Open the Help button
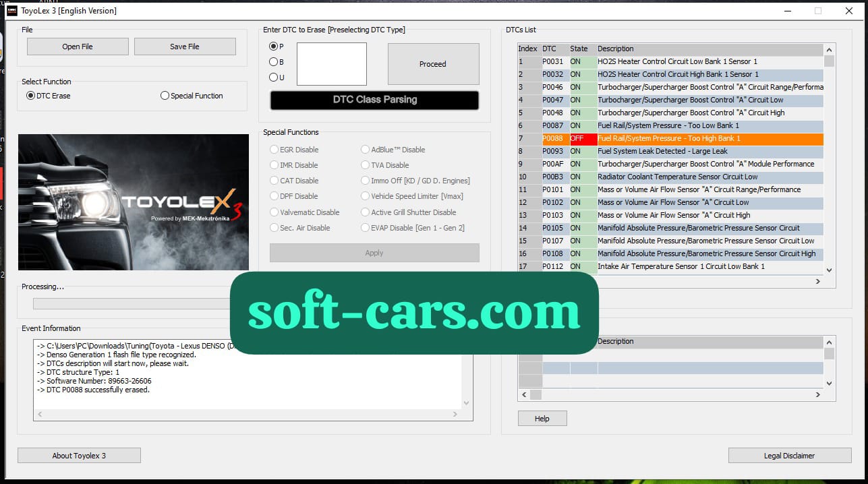Image resolution: width=868 pixels, height=484 pixels. tap(542, 419)
